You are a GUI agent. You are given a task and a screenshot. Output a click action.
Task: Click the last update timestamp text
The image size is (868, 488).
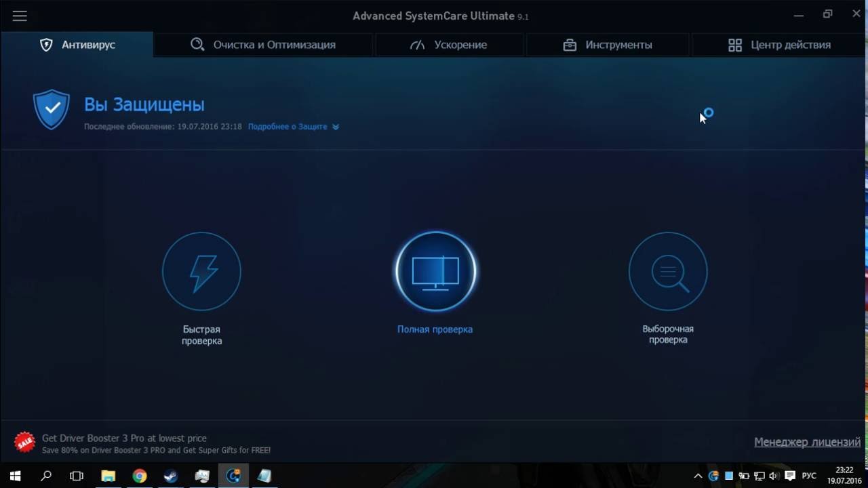(163, 127)
